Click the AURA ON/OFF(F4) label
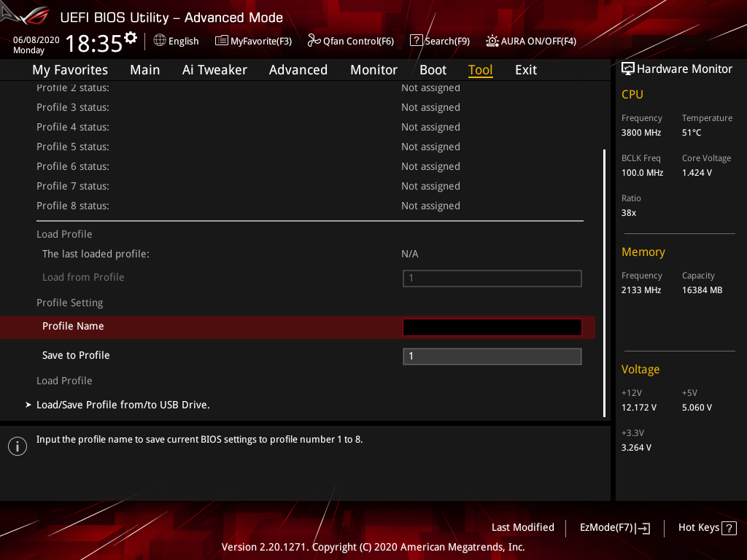Image resolution: width=747 pixels, height=560 pixels. [x=538, y=42]
